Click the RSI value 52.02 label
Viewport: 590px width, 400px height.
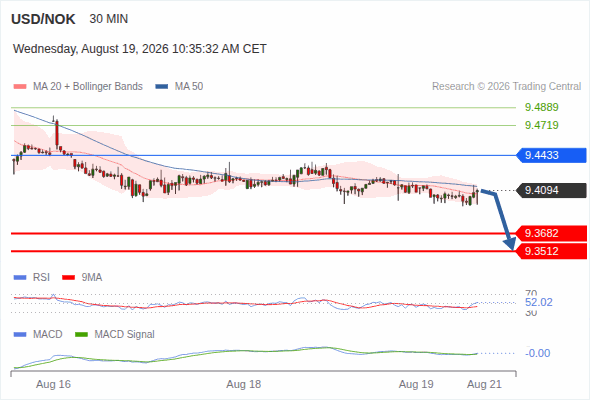pos(538,303)
